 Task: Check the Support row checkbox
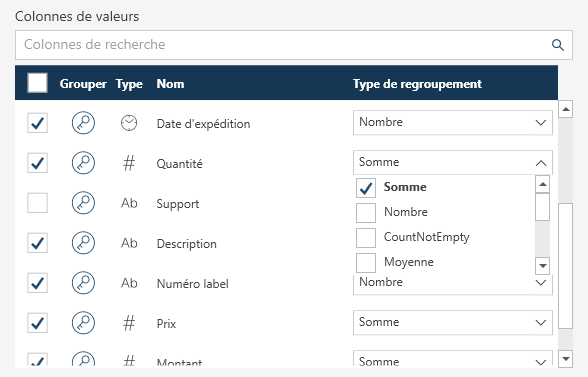(x=38, y=203)
